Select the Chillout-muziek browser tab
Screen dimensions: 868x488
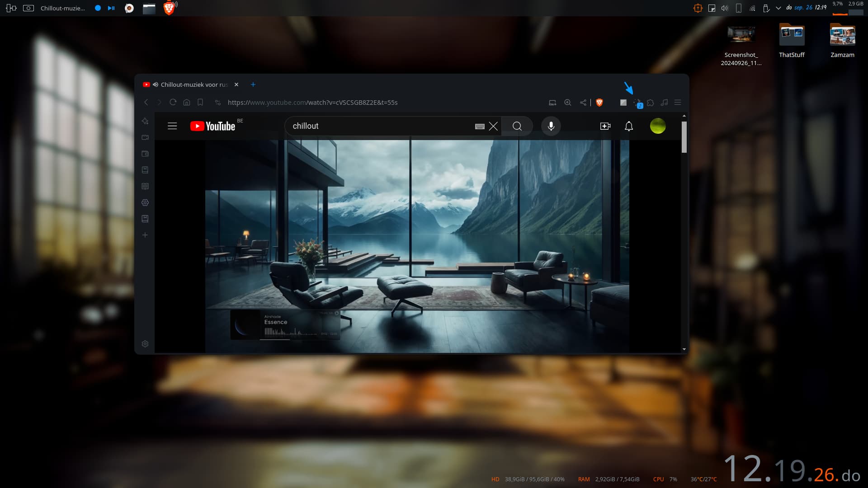[194, 84]
